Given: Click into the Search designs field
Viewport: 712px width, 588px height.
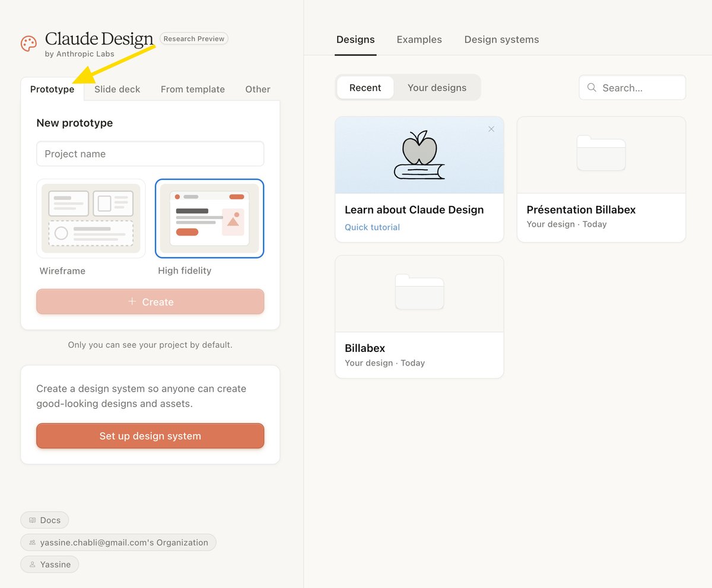Looking at the screenshot, I should 632,88.
